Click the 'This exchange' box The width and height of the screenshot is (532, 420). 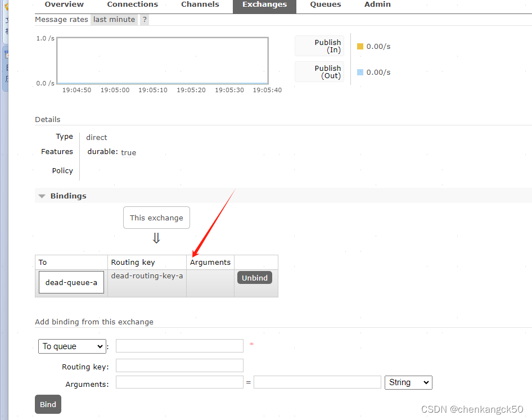pos(156,218)
